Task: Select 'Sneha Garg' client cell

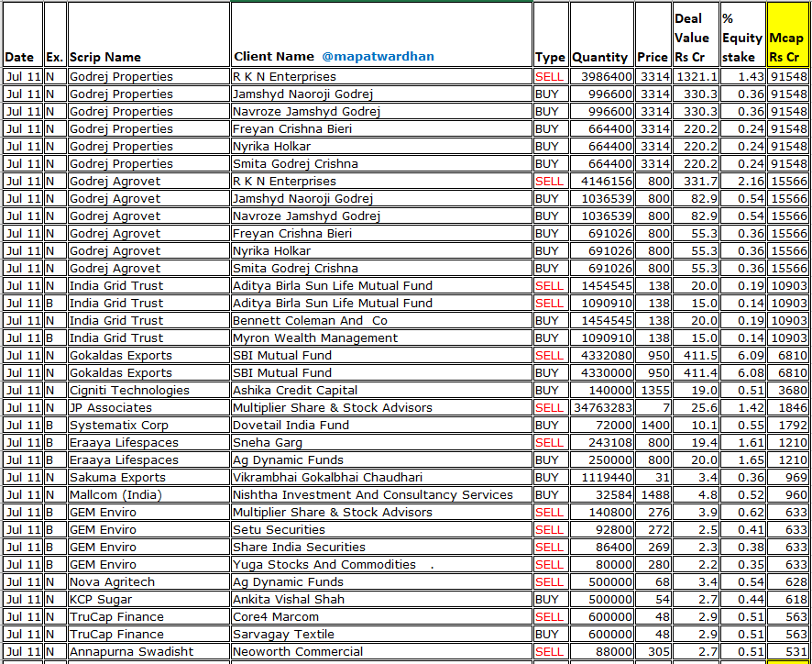Action: coord(381,443)
